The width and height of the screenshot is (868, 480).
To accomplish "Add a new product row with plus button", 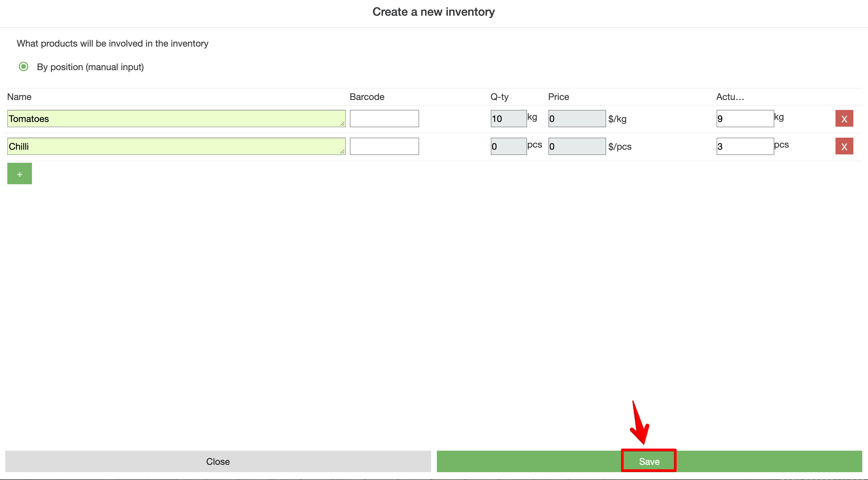I will (x=20, y=174).
